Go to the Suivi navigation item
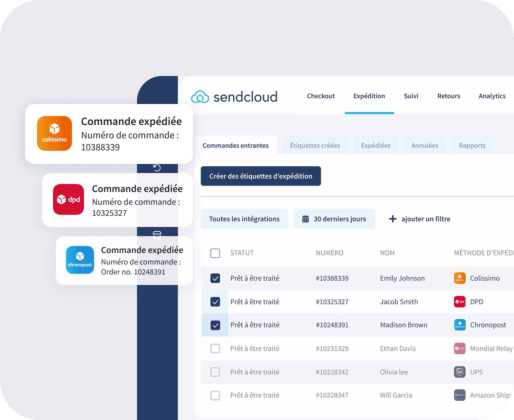Viewport: 514px width, 420px height. click(x=411, y=96)
